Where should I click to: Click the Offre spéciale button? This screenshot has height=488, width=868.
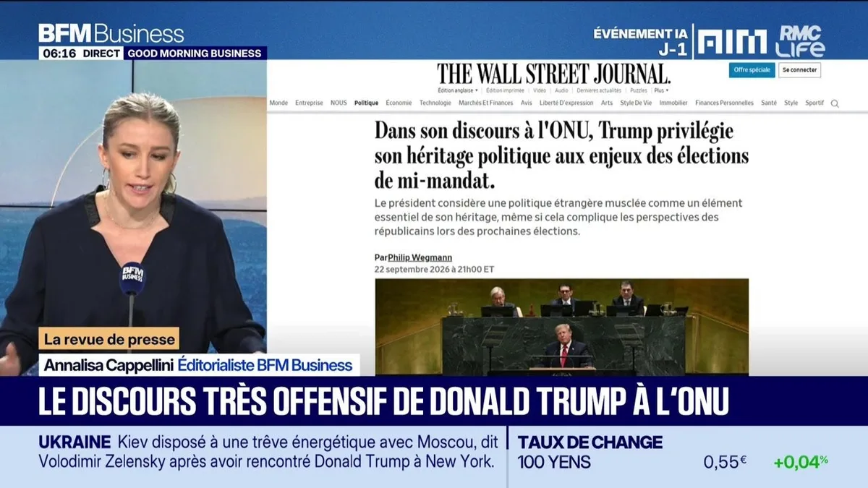(x=752, y=70)
